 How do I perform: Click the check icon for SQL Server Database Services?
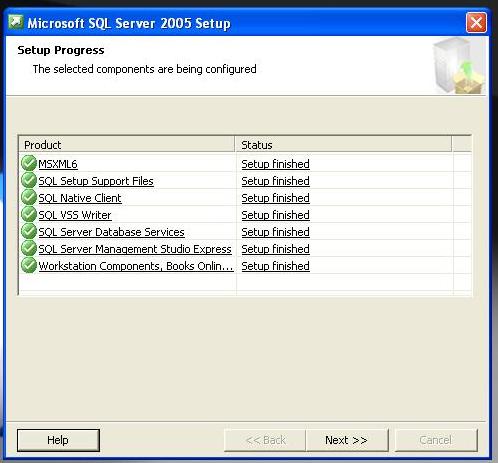[29, 231]
